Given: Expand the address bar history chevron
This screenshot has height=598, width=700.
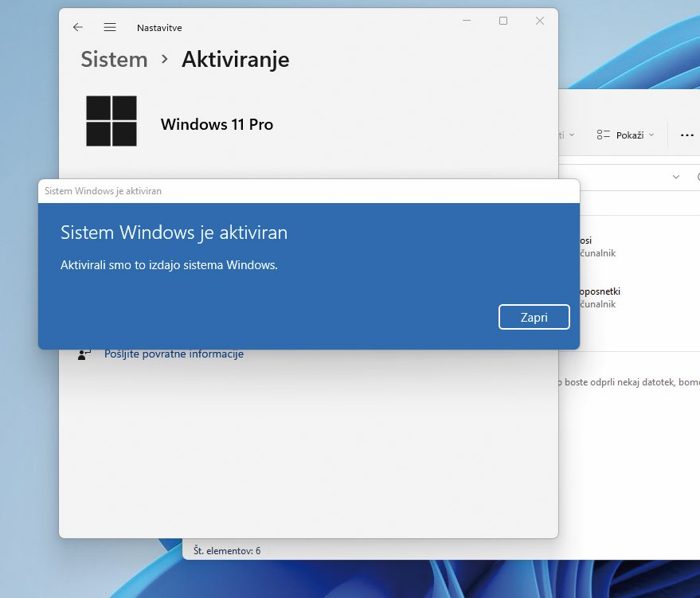Looking at the screenshot, I should pyautogui.click(x=676, y=177).
